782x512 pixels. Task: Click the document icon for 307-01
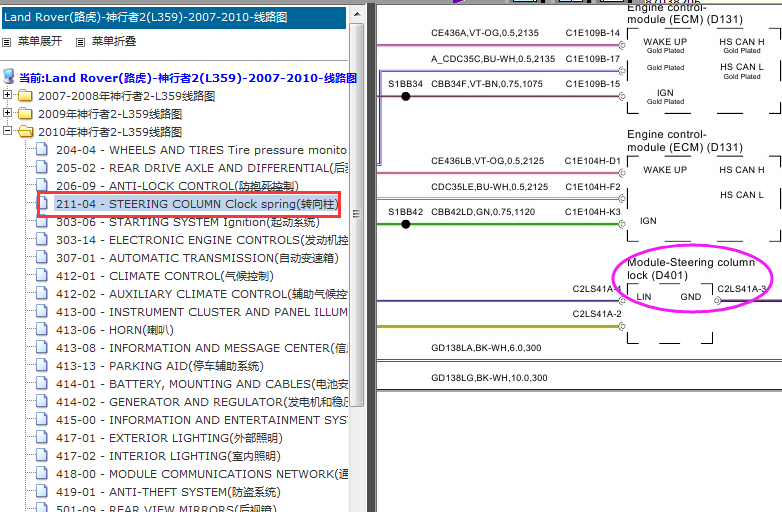point(42,257)
